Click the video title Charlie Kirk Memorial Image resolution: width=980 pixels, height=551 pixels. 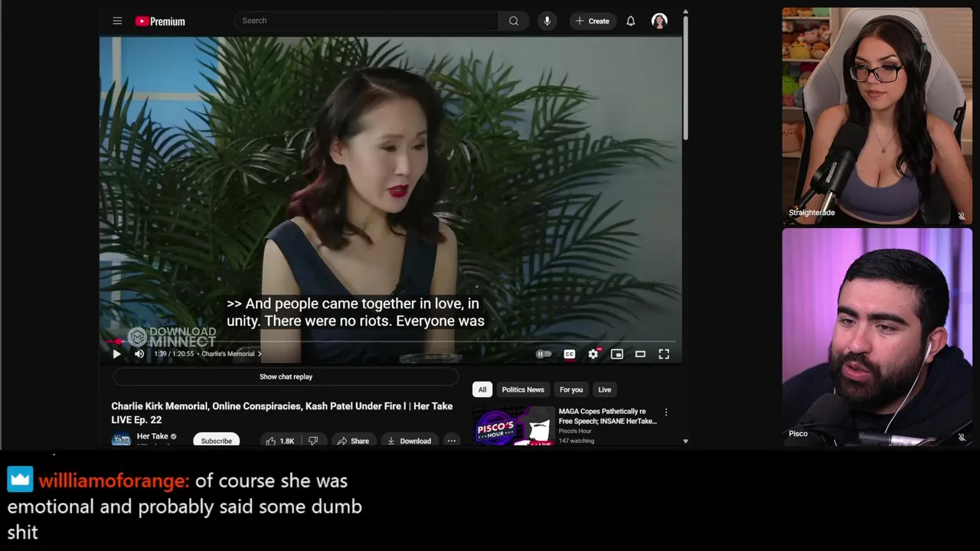282,412
